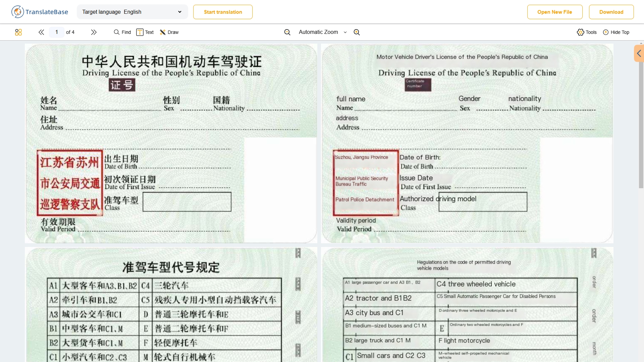Viewport: 644px width, 362px height.
Task: Click the page number input field
Action: pyautogui.click(x=57, y=32)
